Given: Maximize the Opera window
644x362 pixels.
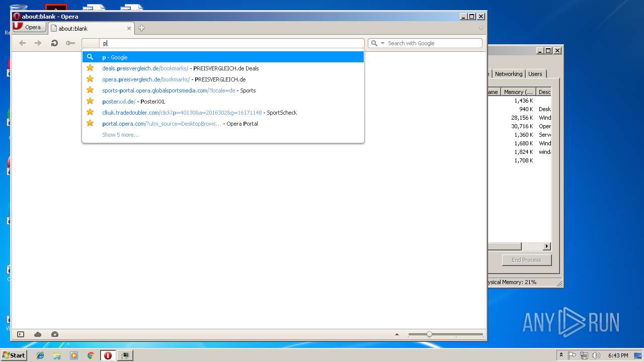Looking at the screenshot, I should [x=472, y=17].
